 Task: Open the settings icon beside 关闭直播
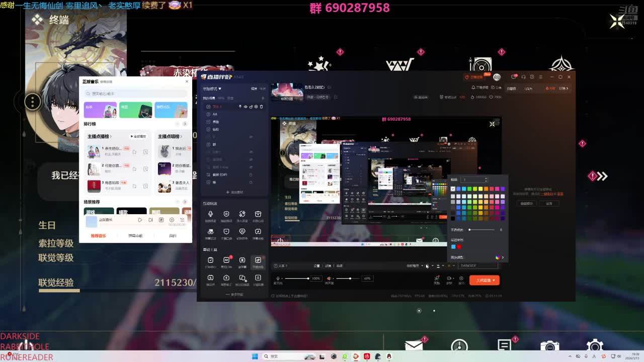(461, 280)
